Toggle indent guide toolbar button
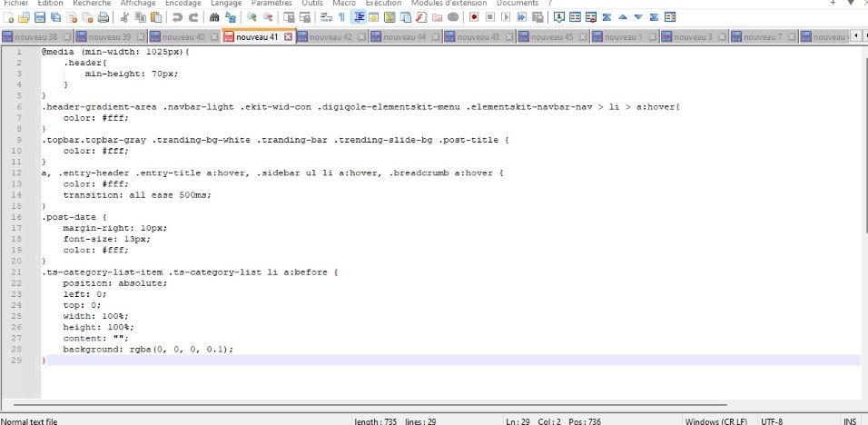 pos(358,17)
